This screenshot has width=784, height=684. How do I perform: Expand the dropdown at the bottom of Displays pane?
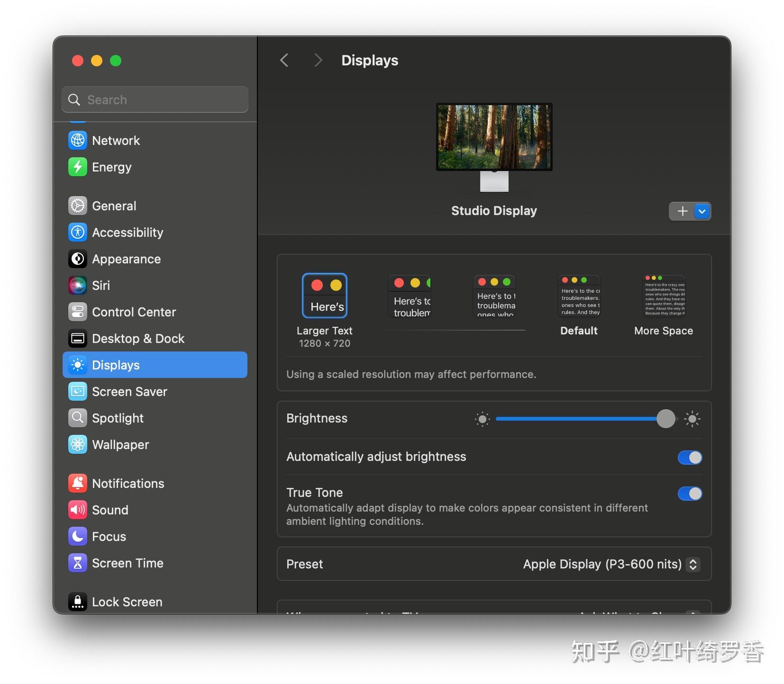(693, 612)
